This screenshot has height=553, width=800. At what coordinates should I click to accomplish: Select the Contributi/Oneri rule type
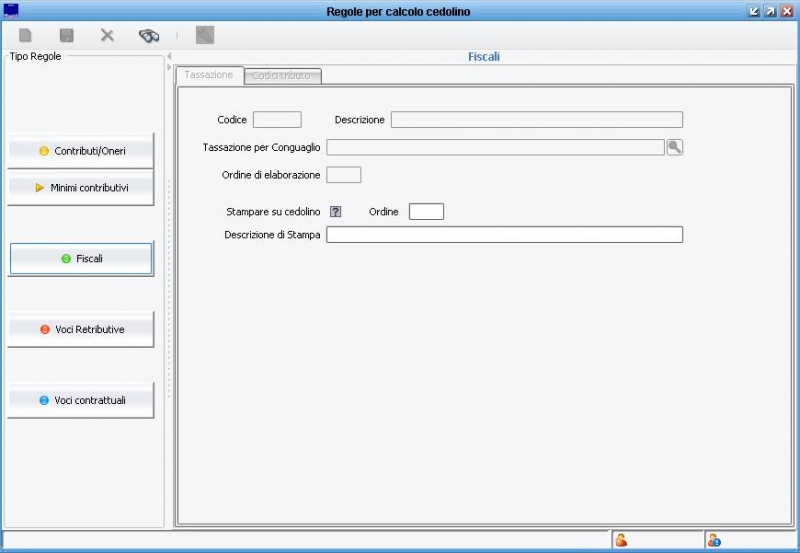81,151
